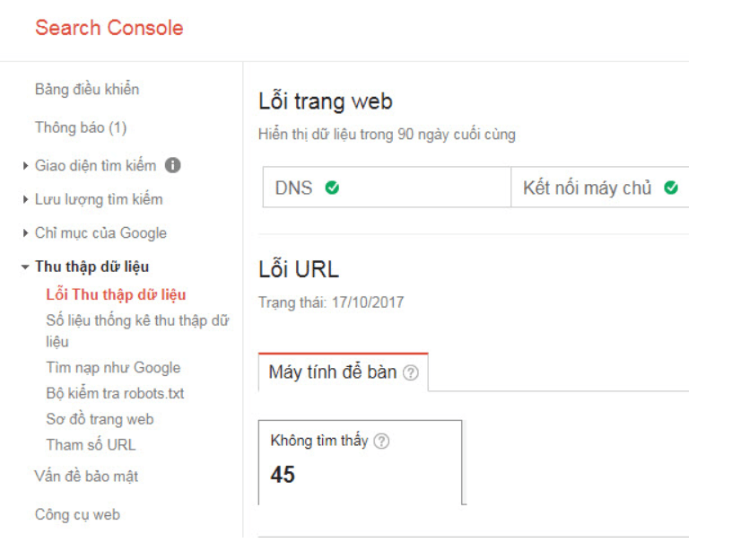Click the Search Console logo

coord(109,28)
